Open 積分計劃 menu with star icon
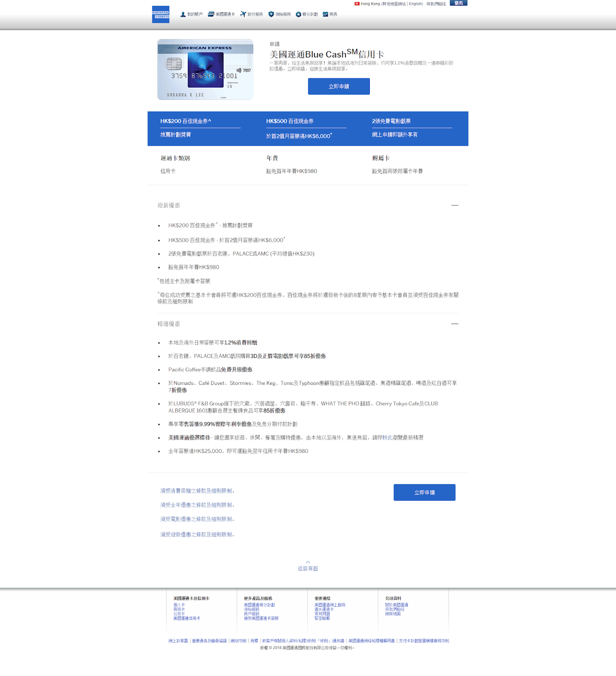 [x=307, y=14]
